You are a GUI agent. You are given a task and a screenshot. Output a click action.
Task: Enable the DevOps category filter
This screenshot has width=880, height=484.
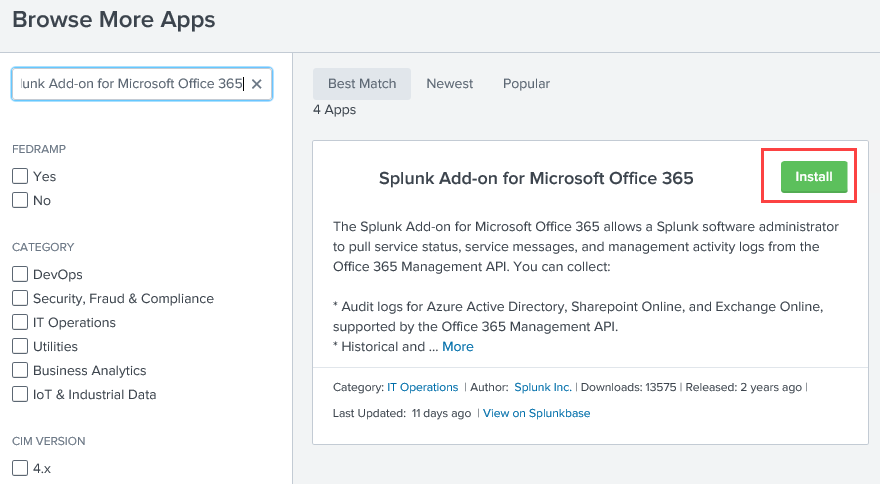click(20, 274)
